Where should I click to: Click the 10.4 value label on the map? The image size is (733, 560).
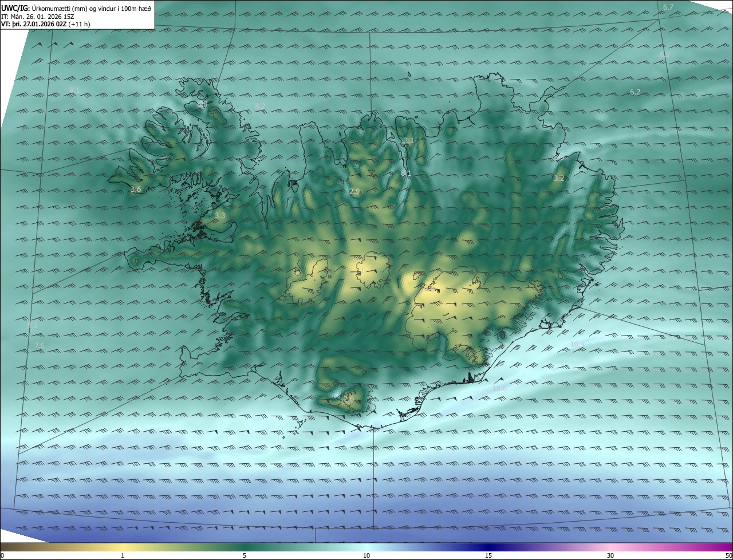[x=578, y=344]
